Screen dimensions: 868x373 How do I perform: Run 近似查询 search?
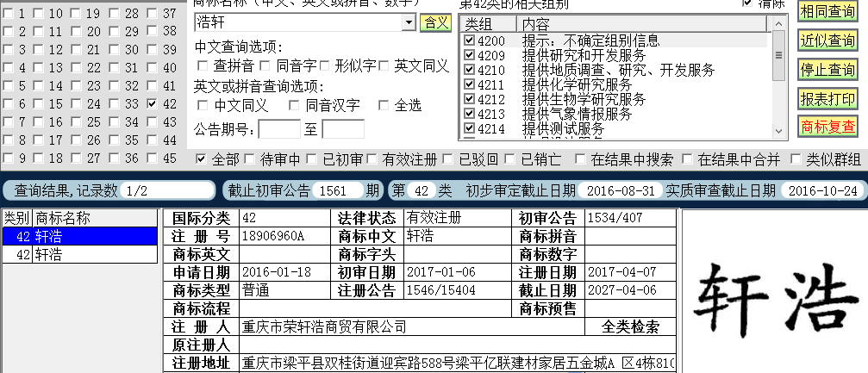click(828, 40)
